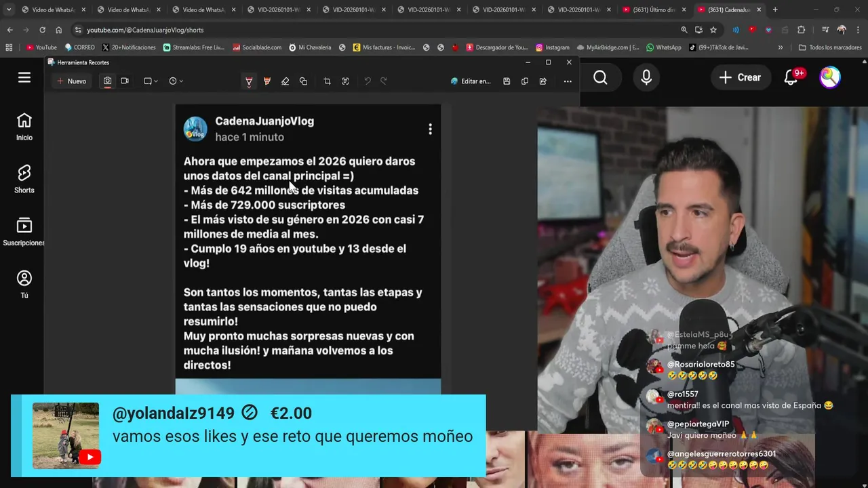Screen dimensions: 868x488
Task: Click the address bar URL
Action: pyautogui.click(x=145, y=30)
